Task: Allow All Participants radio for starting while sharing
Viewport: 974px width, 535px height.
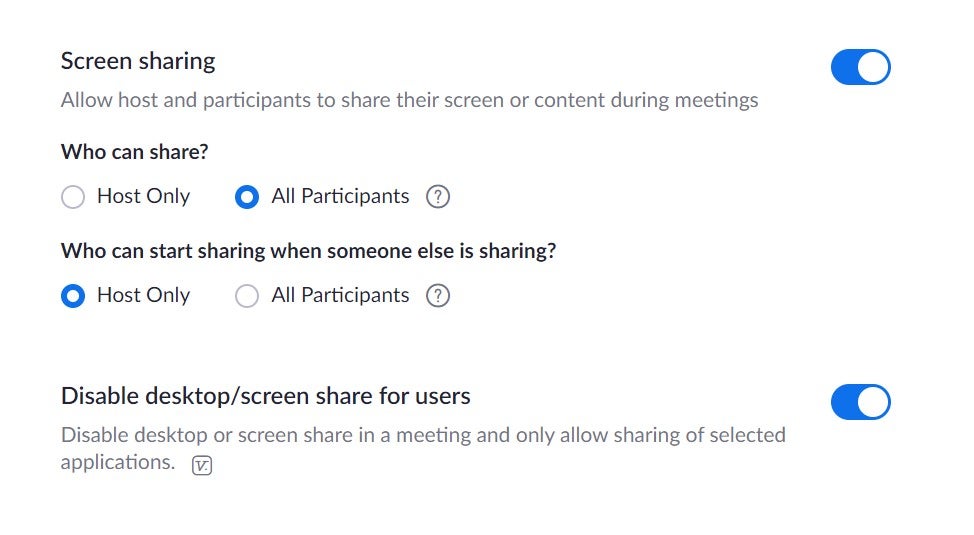Action: (247, 296)
